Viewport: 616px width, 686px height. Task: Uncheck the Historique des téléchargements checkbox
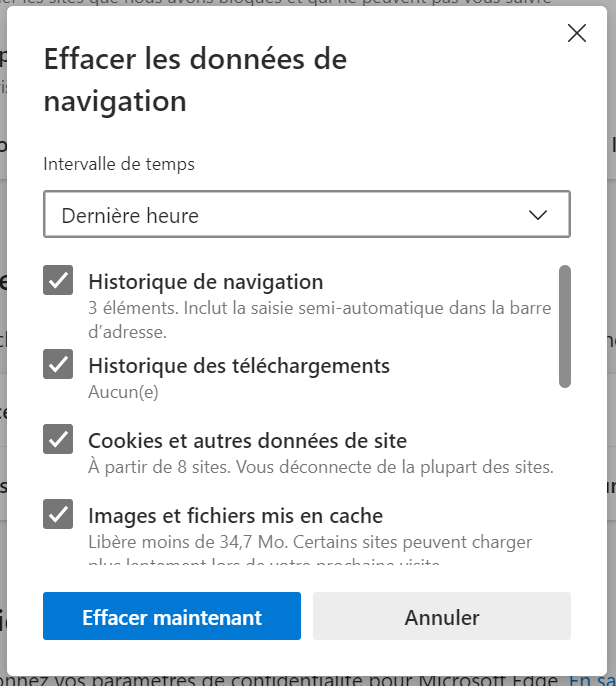[x=58, y=365]
